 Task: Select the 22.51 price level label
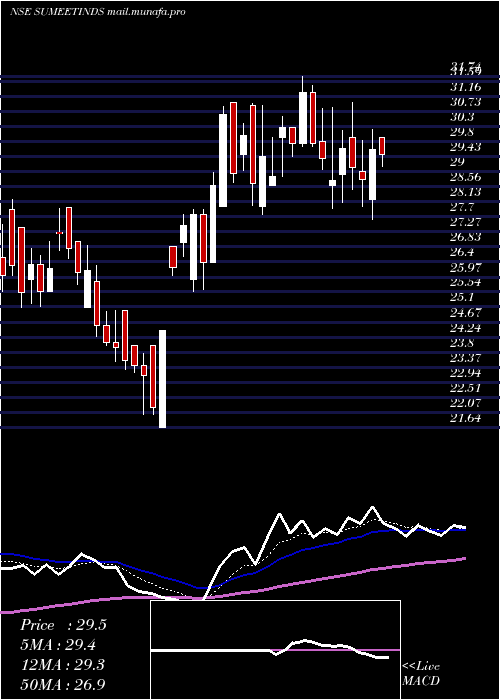466,388
